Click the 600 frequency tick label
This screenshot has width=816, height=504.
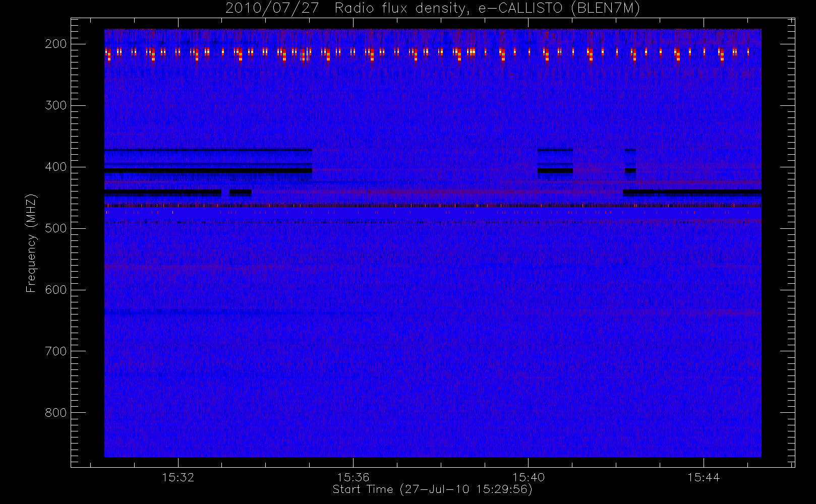pyautogui.click(x=55, y=290)
